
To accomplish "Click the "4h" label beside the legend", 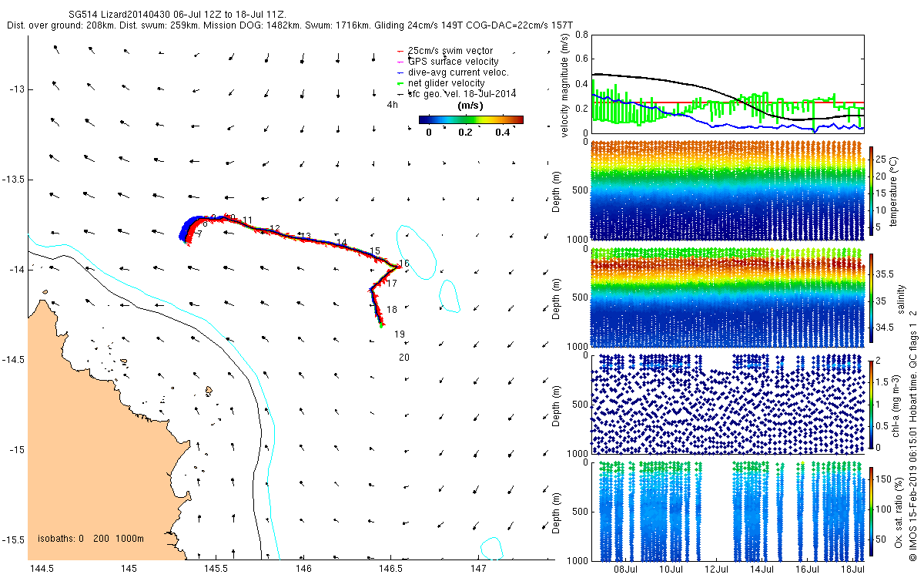I will (x=393, y=105).
